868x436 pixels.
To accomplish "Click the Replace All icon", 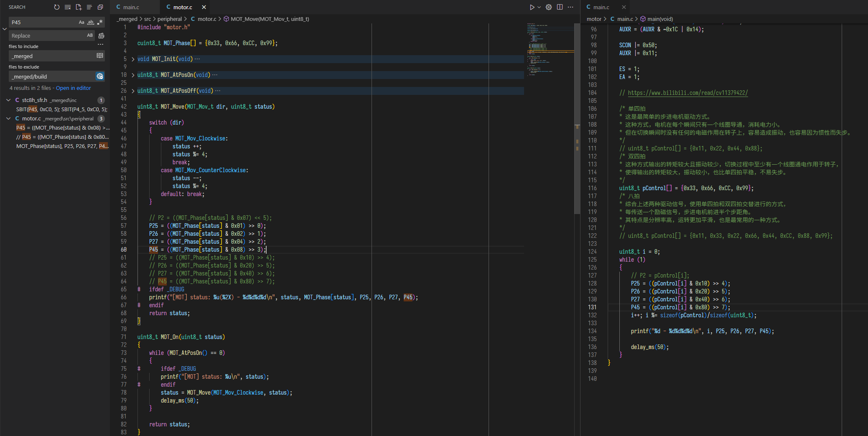I will pyautogui.click(x=101, y=36).
